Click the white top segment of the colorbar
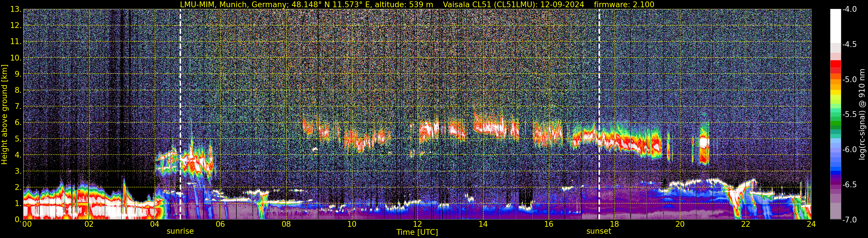Screen dimensions: 868x238 tap(835, 26)
